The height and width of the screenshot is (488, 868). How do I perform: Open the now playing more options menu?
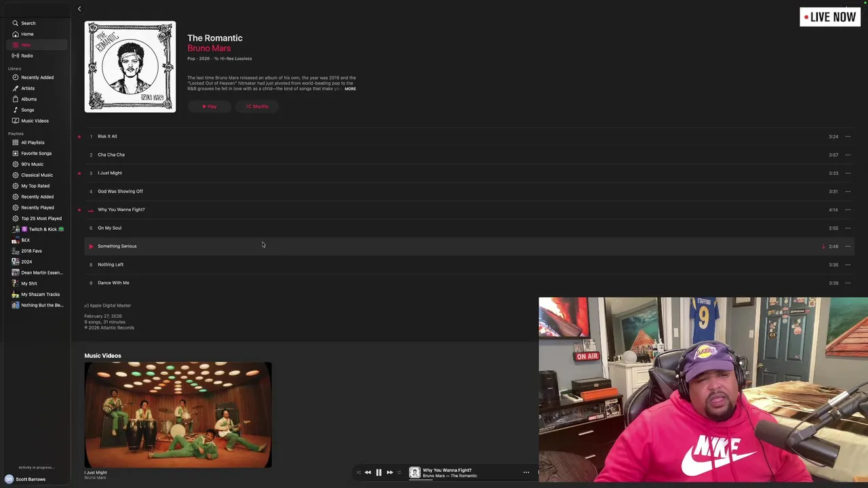point(526,472)
